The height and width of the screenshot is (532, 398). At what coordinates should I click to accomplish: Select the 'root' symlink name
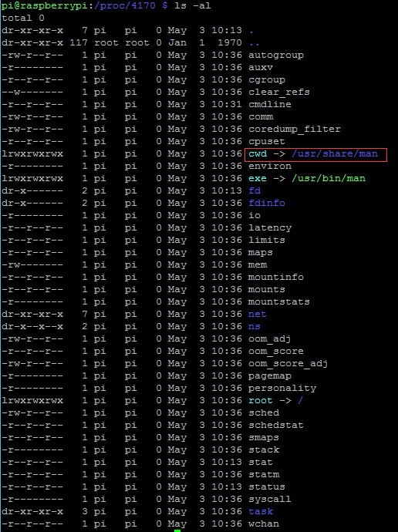[261, 401]
